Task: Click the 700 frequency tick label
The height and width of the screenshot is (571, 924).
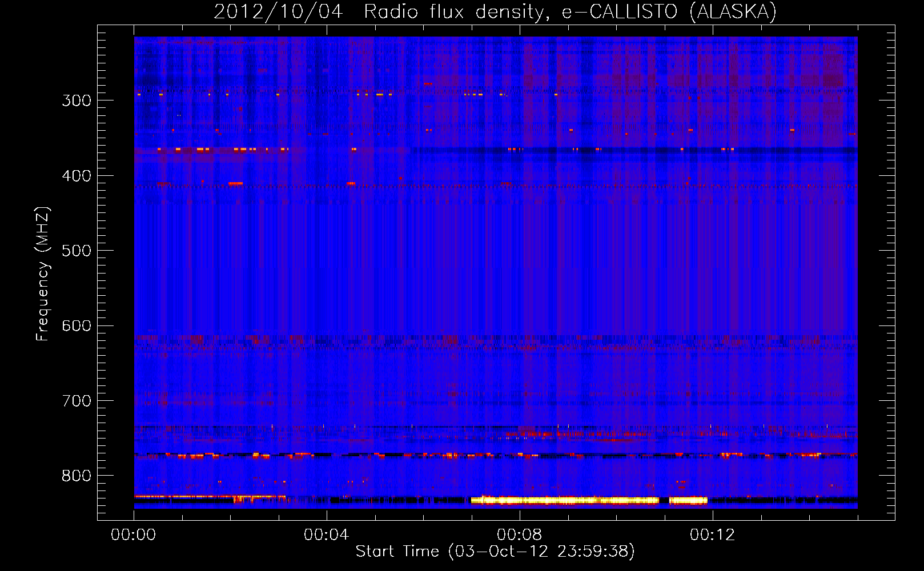Action: 77,401
